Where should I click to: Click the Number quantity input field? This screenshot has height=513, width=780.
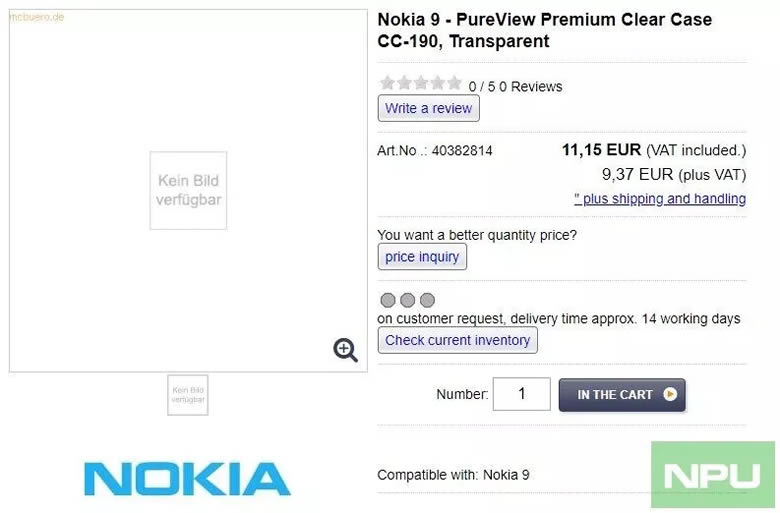[x=521, y=394]
